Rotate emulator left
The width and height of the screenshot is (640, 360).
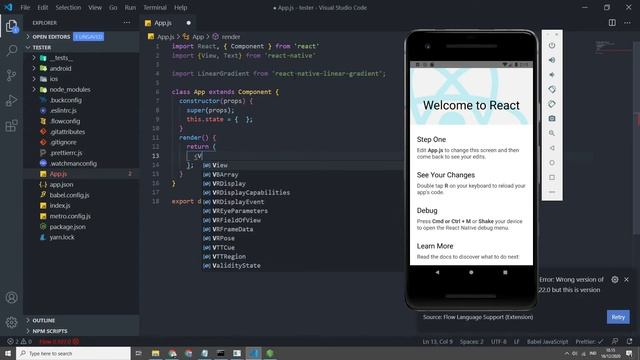(552, 89)
